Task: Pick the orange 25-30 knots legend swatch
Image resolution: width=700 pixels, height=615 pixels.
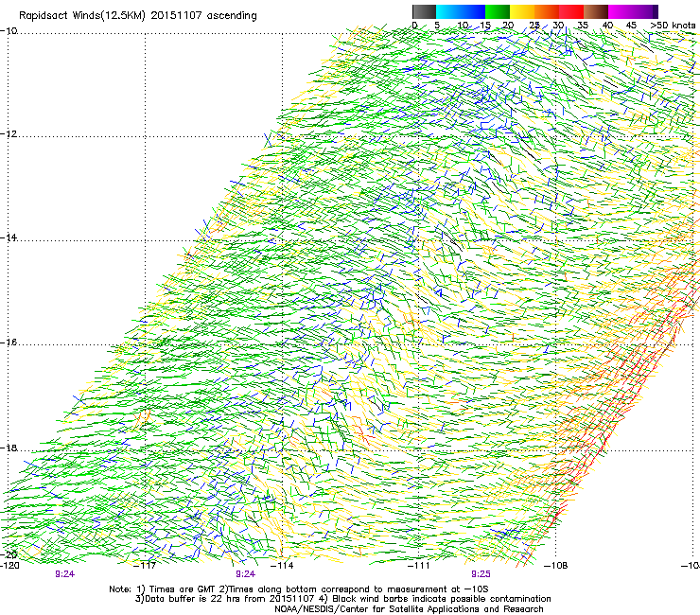Action: (547, 11)
